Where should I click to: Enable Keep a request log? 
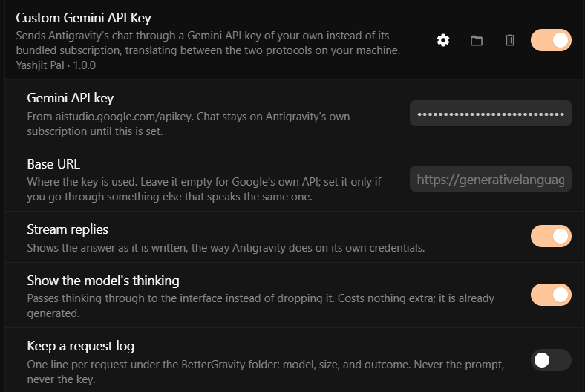[551, 360]
